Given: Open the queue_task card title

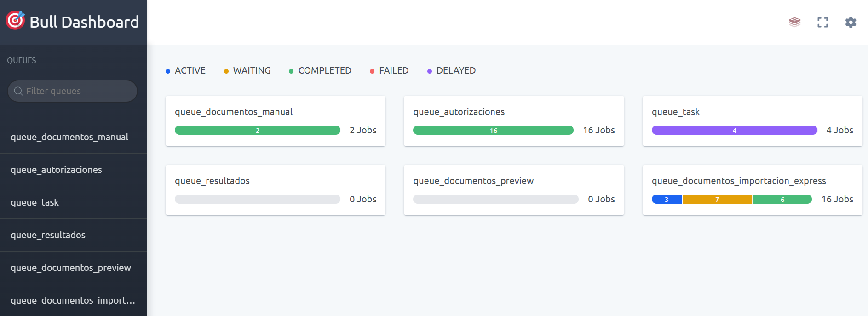Looking at the screenshot, I should [x=676, y=112].
